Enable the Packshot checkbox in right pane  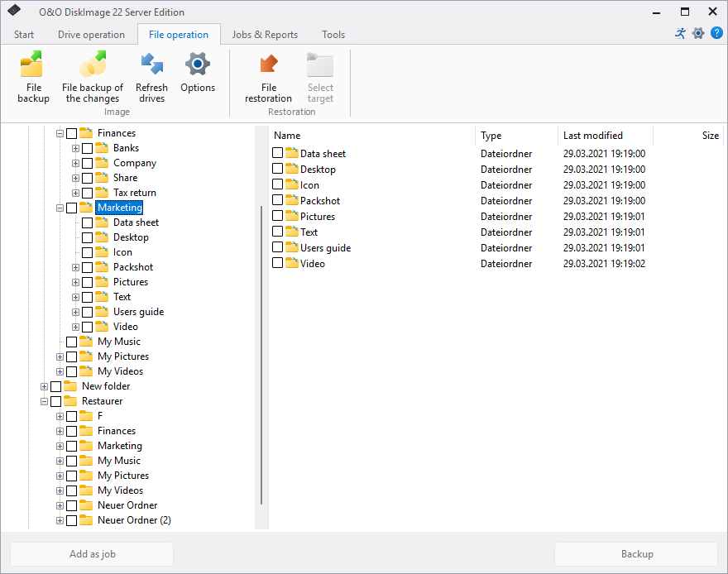pyautogui.click(x=278, y=201)
